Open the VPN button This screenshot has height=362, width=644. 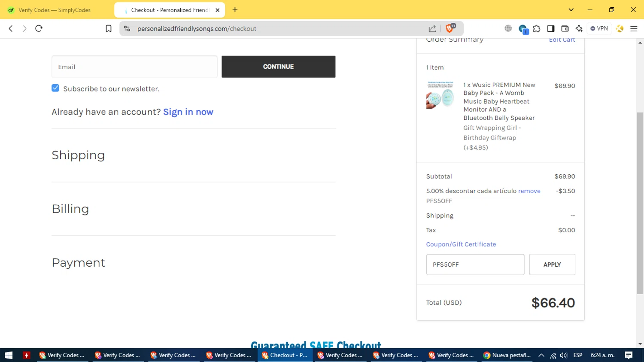pyautogui.click(x=599, y=28)
